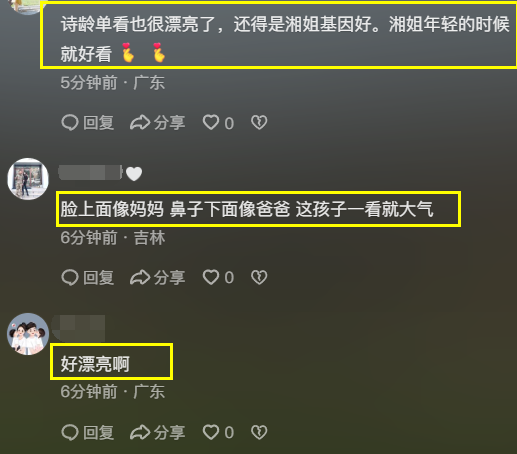Click the 回复 label under 吉林 comment
517x454 pixels.
[x=99, y=277]
